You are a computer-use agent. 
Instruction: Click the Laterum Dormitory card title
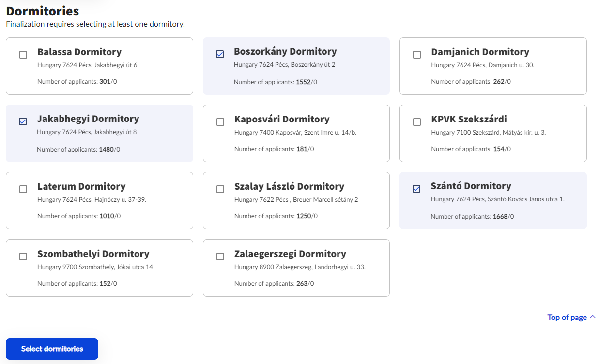[81, 186]
